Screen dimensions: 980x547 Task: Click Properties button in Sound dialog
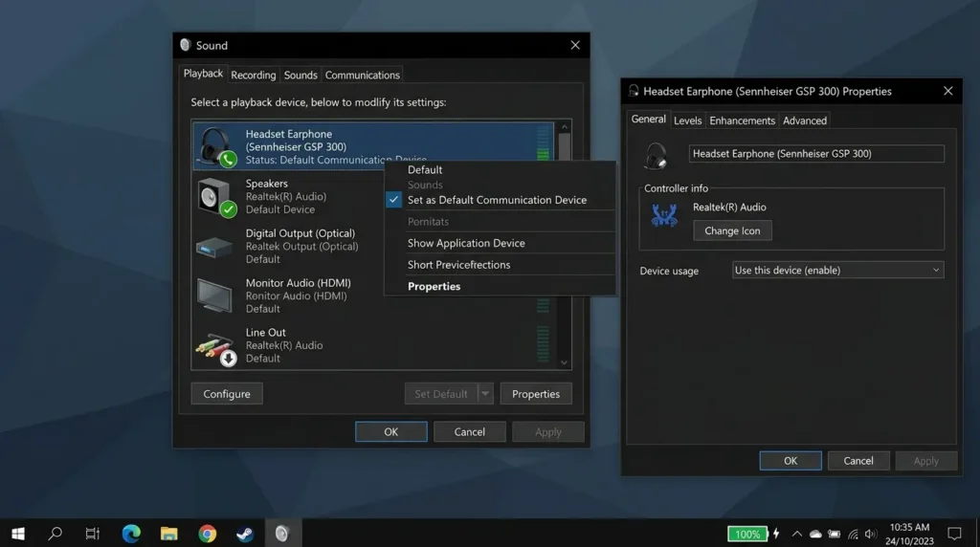(x=536, y=394)
